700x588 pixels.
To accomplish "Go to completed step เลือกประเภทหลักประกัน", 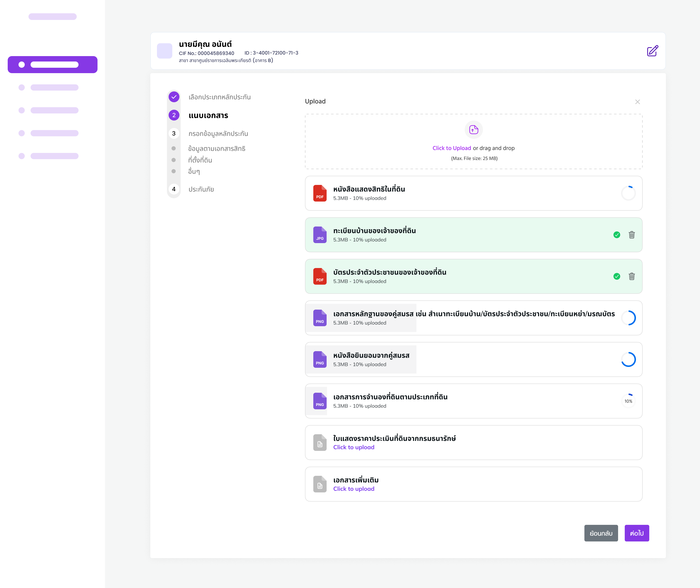I will pyautogui.click(x=219, y=97).
